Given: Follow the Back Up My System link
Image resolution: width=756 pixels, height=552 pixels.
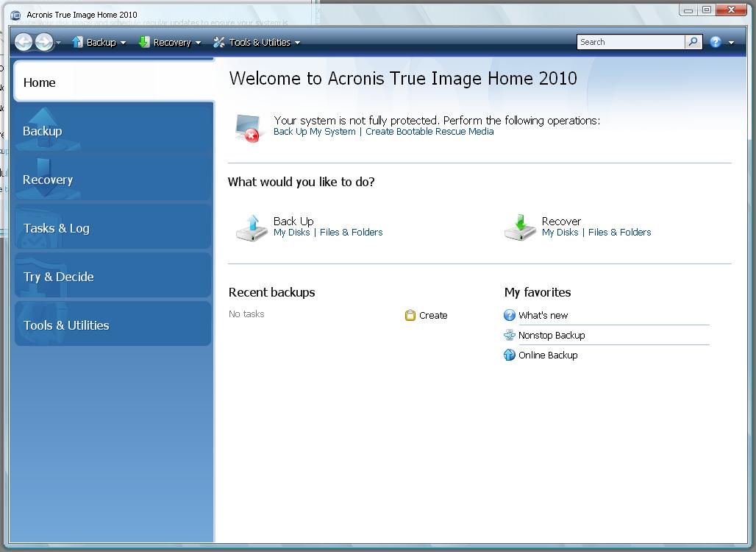Looking at the screenshot, I should [314, 131].
